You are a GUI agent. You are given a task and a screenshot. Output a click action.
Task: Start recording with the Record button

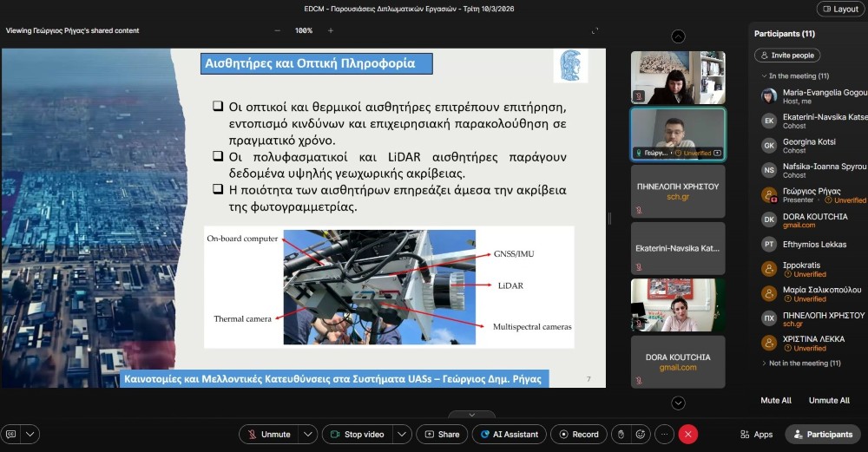tap(576, 434)
